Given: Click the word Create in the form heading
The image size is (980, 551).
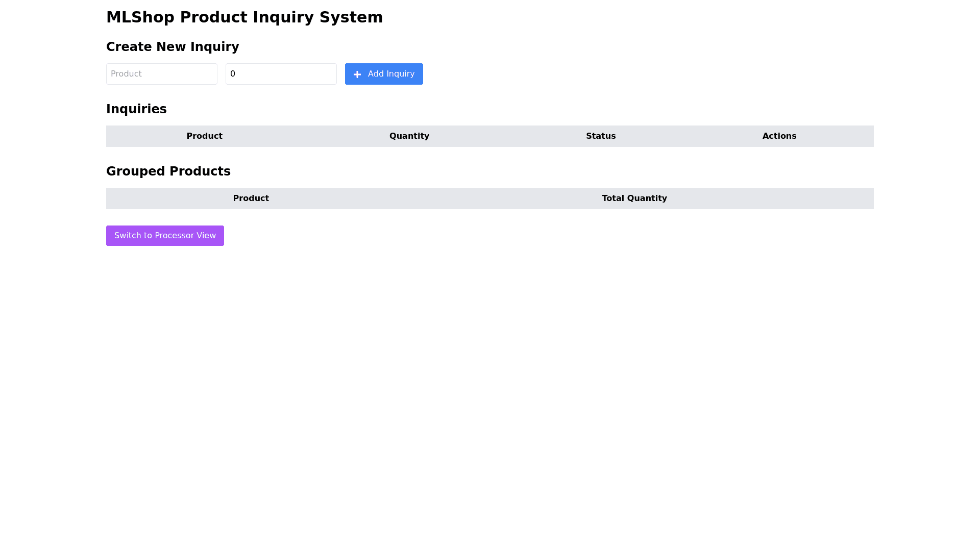Looking at the screenshot, I should pyautogui.click(x=129, y=47).
